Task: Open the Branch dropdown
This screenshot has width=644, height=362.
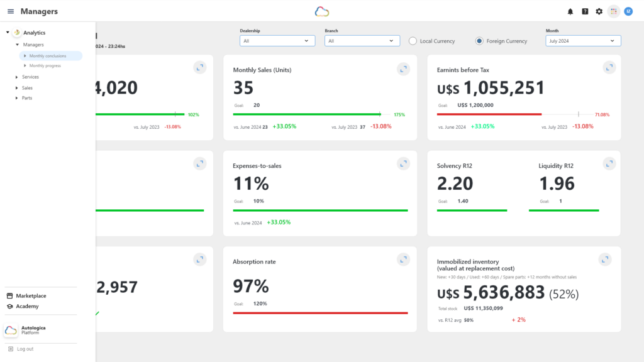Action: (362, 41)
